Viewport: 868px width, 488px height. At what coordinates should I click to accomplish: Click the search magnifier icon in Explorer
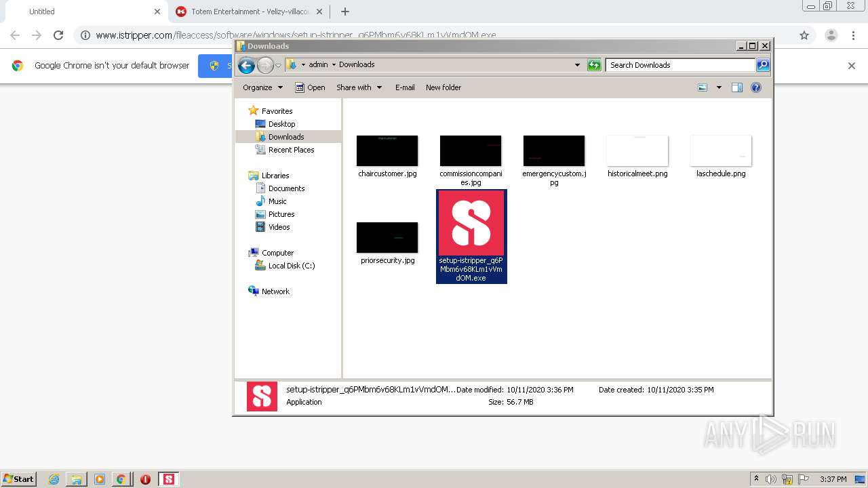[763, 65]
